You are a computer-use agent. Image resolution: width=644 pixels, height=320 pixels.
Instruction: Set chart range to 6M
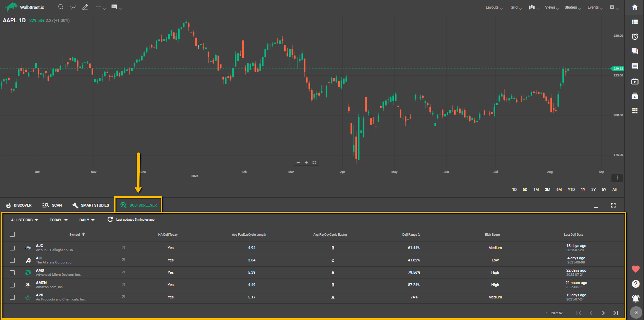coord(559,189)
